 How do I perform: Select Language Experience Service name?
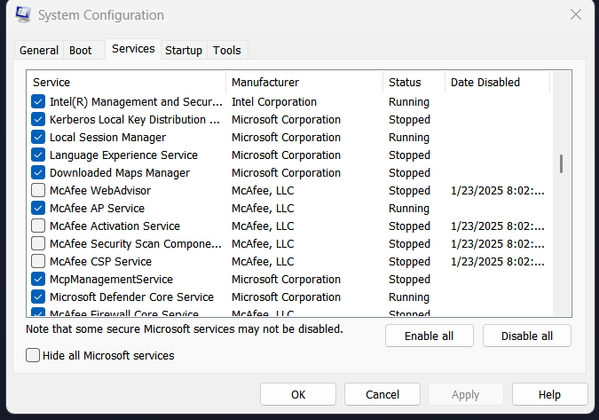pyautogui.click(x=123, y=155)
